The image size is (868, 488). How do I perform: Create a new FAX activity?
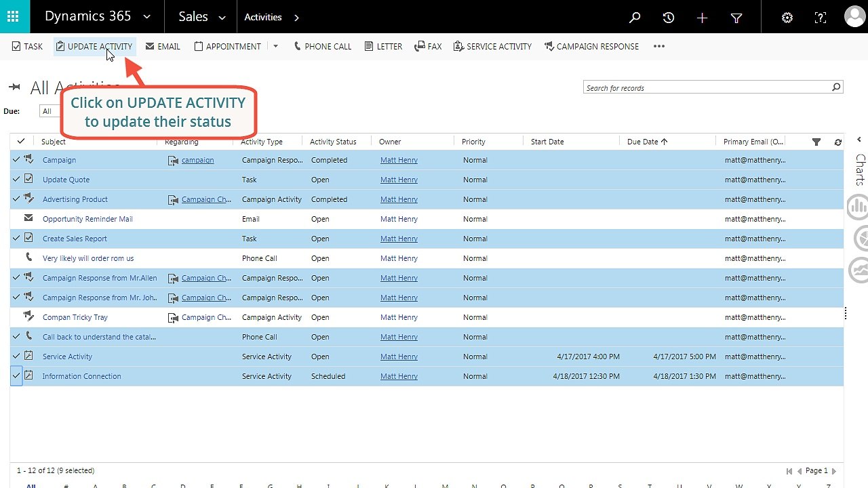tap(427, 47)
